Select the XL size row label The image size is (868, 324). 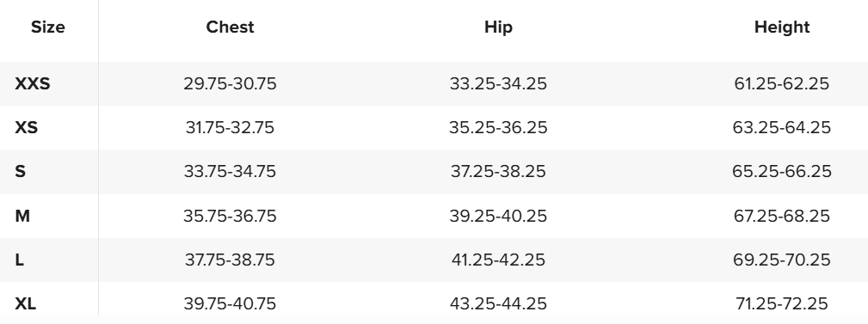(26, 303)
